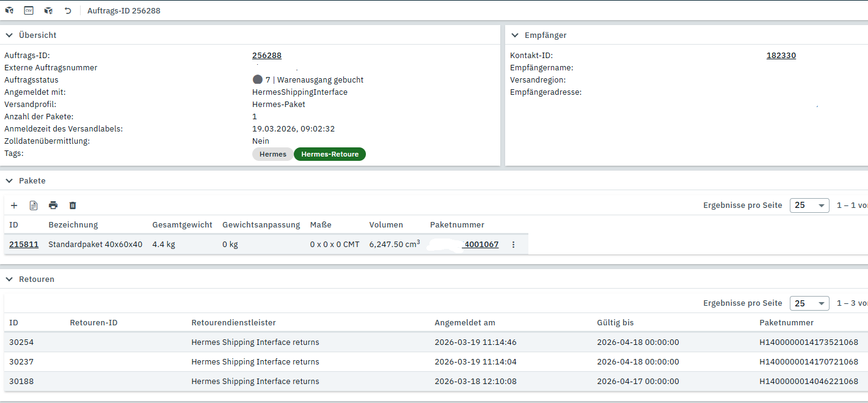
Task: Click the package icon beside the undo arrow
Action: (48, 10)
